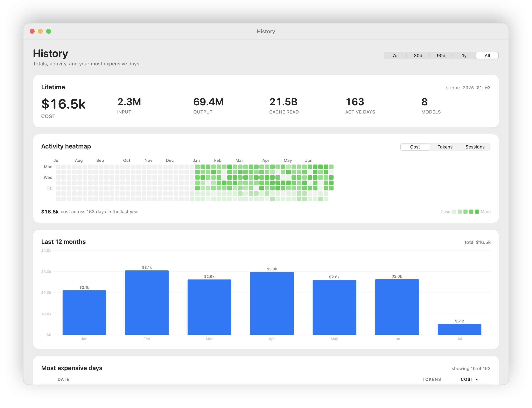Click the 21.5B cache read value
This screenshot has height=408, width=532.
[283, 102]
